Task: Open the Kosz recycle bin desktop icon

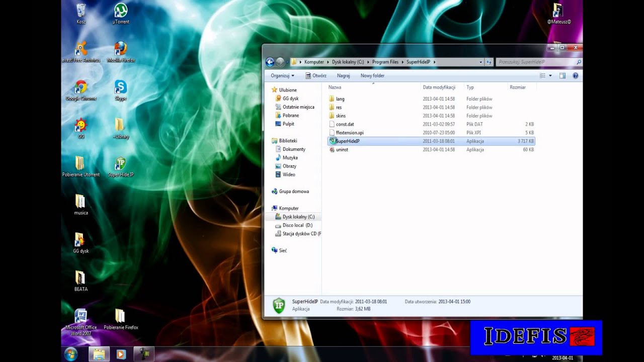Action: pyautogui.click(x=80, y=14)
